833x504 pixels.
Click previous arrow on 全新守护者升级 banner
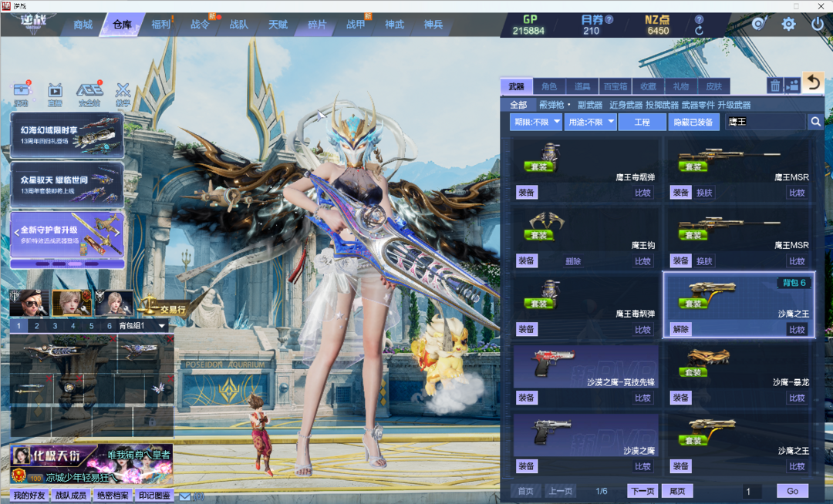click(x=16, y=233)
